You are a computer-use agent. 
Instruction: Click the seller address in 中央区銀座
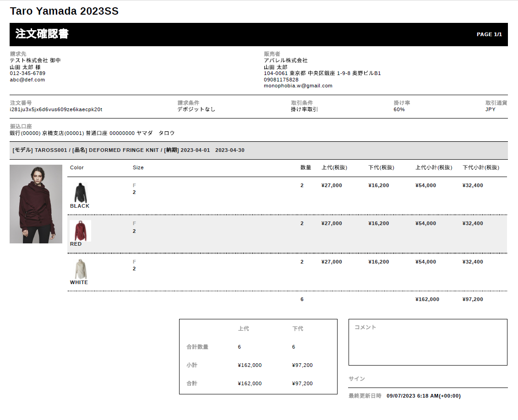coord(322,73)
